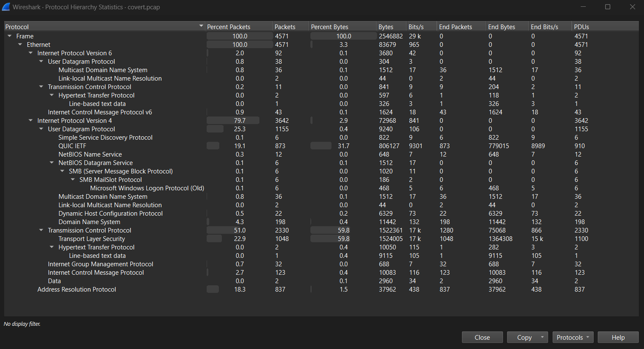Select the NetBIOS Name Service row
The image size is (644, 349).
tap(321, 154)
